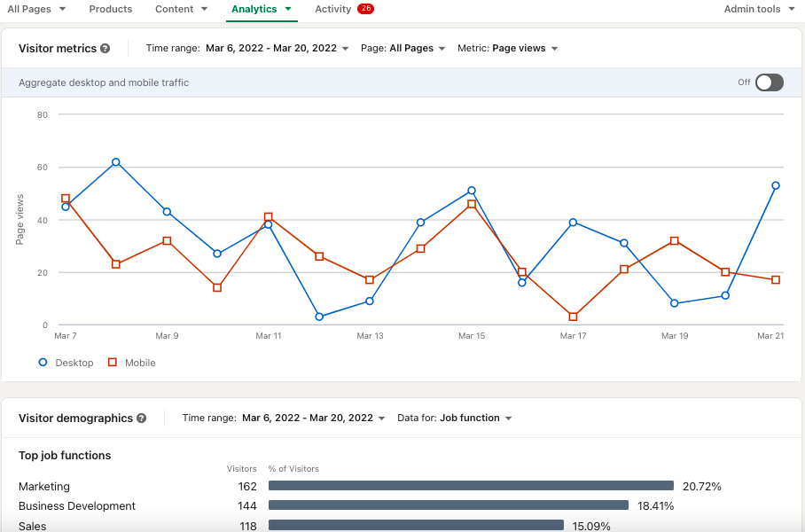The width and height of the screenshot is (805, 532).
Task: Click the Desktop data point on Mar 21
Action: tap(776, 185)
